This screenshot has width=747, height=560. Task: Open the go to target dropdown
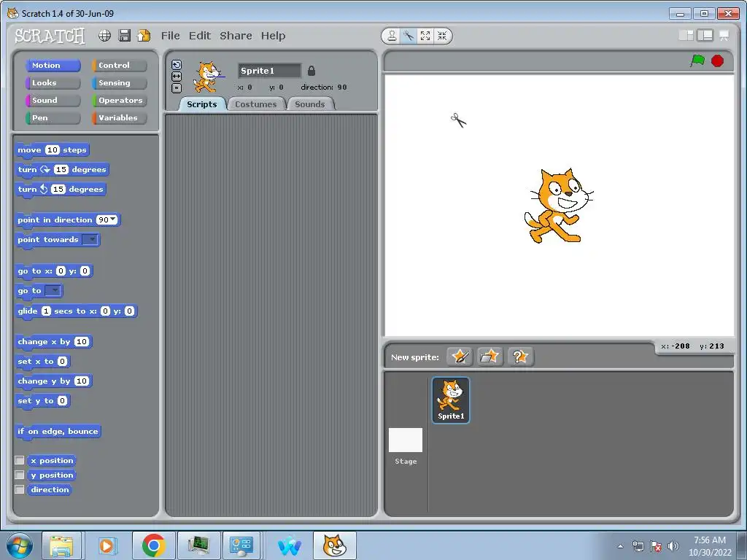[53, 290]
